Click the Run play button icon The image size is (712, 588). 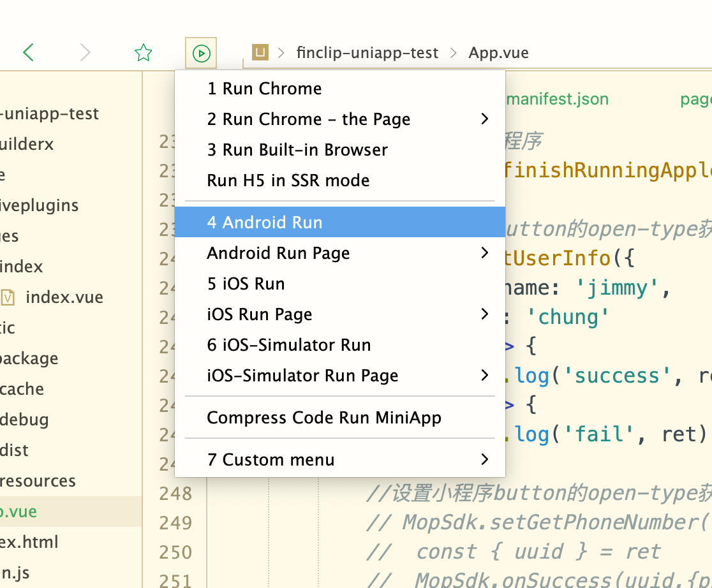coord(201,53)
